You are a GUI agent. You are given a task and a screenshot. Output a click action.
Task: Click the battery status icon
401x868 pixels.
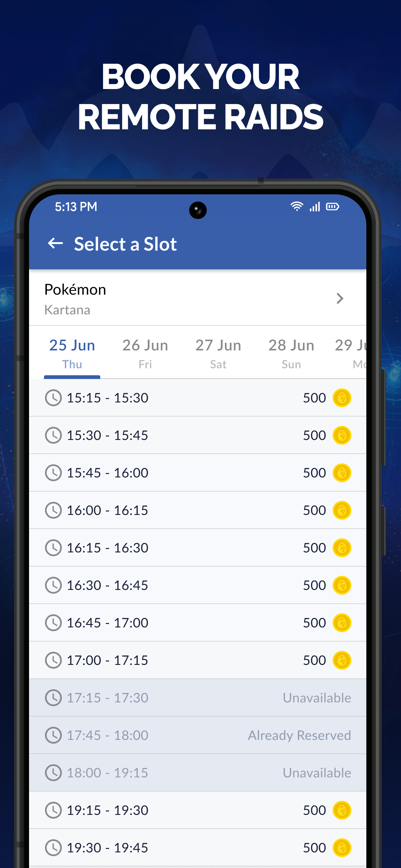333,207
